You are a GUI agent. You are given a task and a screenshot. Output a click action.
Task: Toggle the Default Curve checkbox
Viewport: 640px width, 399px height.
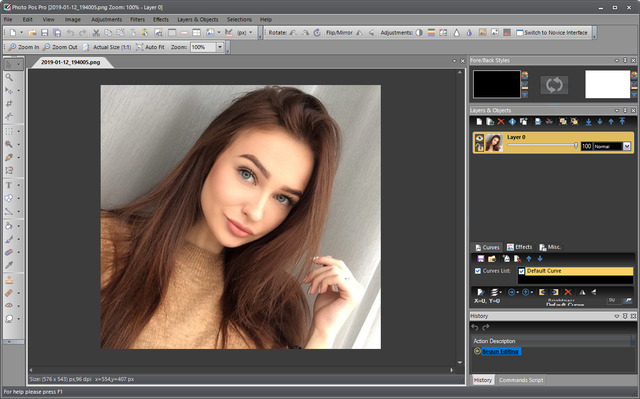[x=522, y=271]
